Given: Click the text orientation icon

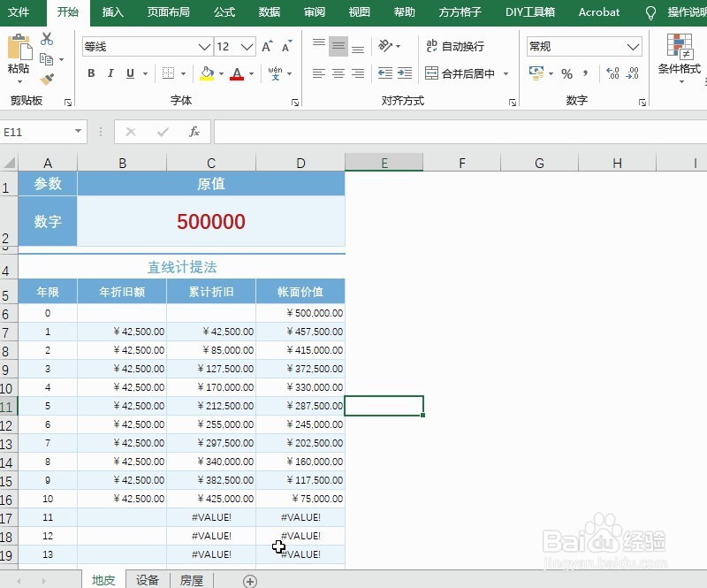Looking at the screenshot, I should coord(385,46).
